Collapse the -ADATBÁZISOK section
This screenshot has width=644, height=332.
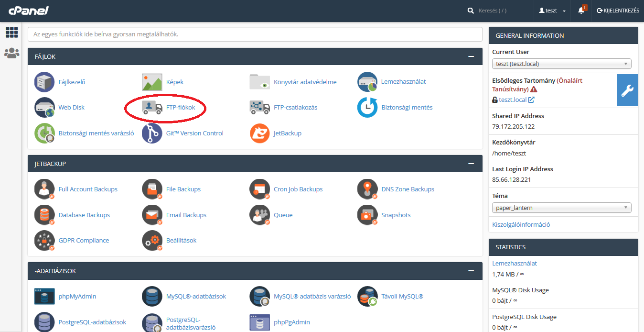[472, 271]
